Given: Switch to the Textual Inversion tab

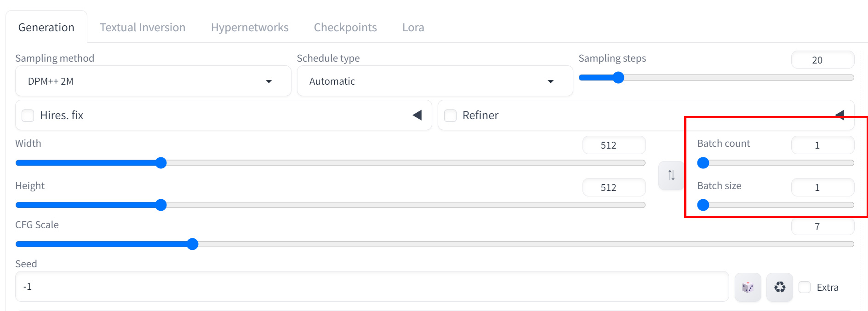Looking at the screenshot, I should tap(143, 28).
